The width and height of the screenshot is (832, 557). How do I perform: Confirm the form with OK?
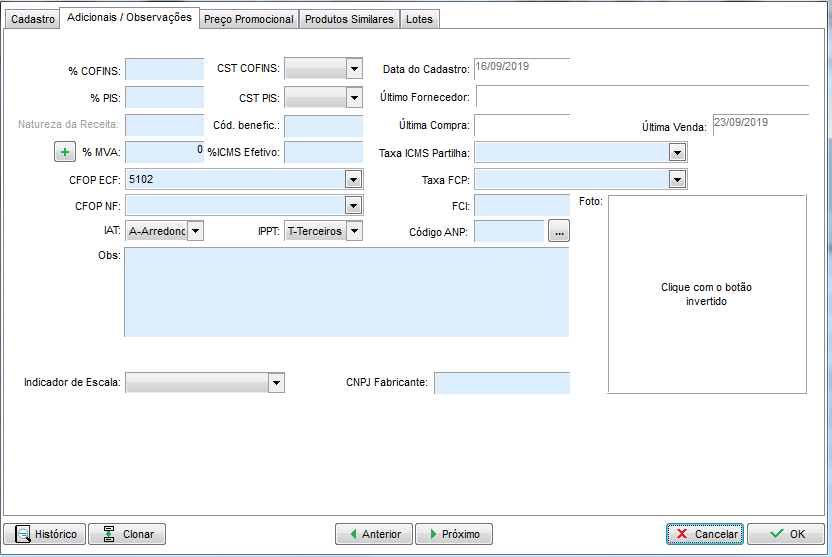[785, 534]
